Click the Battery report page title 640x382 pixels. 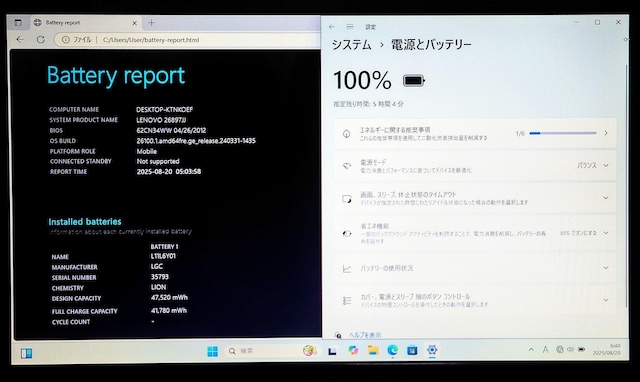(x=116, y=76)
